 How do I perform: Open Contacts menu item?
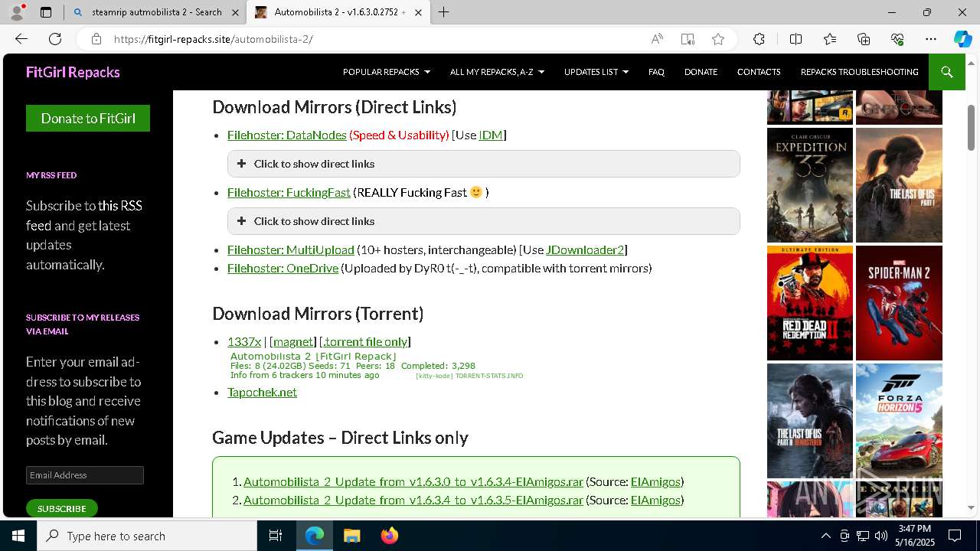[x=759, y=72]
